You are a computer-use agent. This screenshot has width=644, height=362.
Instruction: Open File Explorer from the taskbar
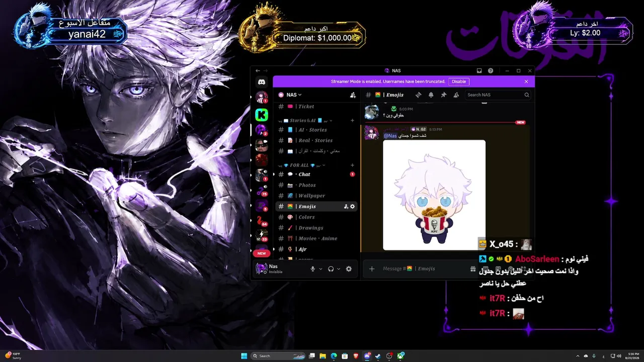(323, 356)
